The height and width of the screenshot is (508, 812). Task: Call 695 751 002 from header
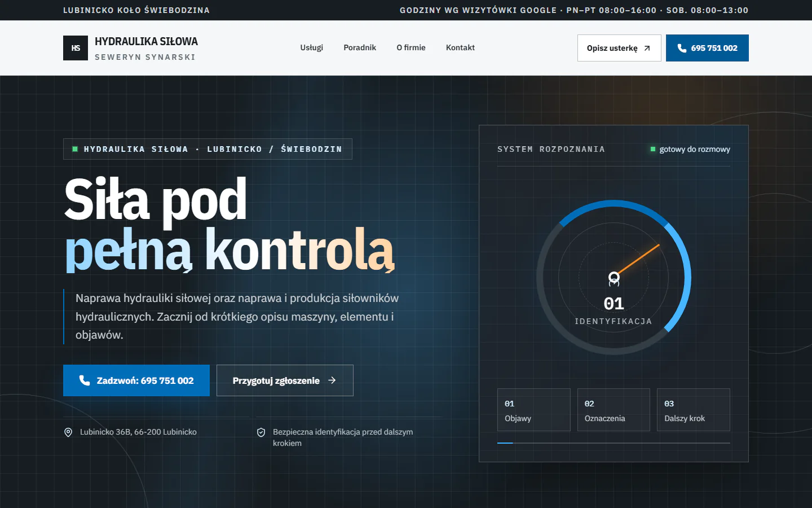click(x=707, y=48)
